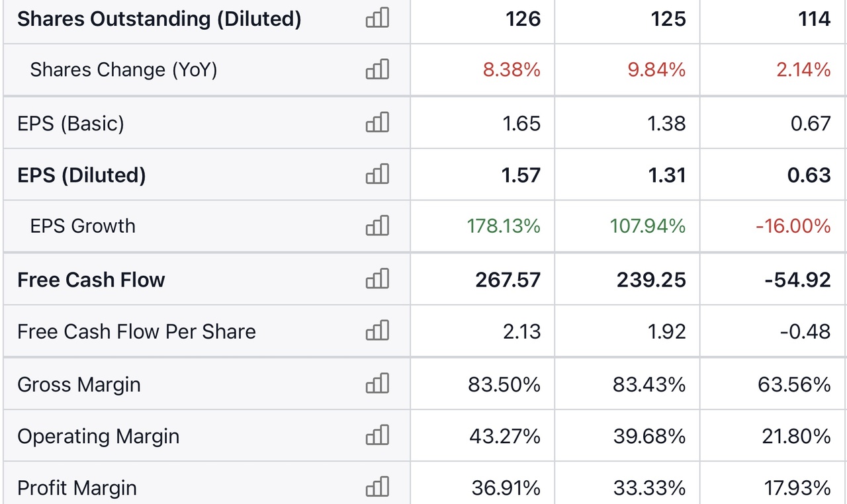Click the 8.38% Shares Change value
Viewport: 847px width, 504px height.
512,69
